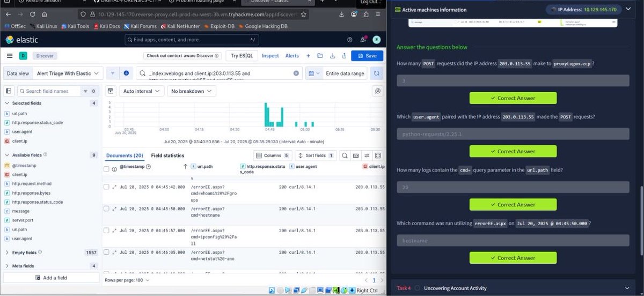Start a new Discover session with plus icon
Screen dimensions: 644x296
click(308, 56)
